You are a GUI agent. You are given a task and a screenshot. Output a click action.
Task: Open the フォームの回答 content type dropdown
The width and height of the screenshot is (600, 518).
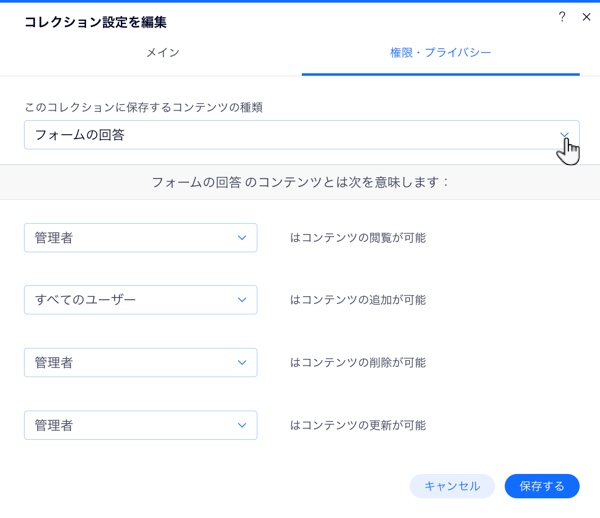click(302, 135)
